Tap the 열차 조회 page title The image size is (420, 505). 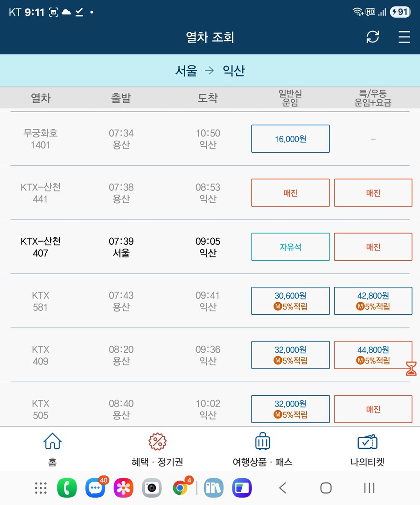[x=210, y=37]
